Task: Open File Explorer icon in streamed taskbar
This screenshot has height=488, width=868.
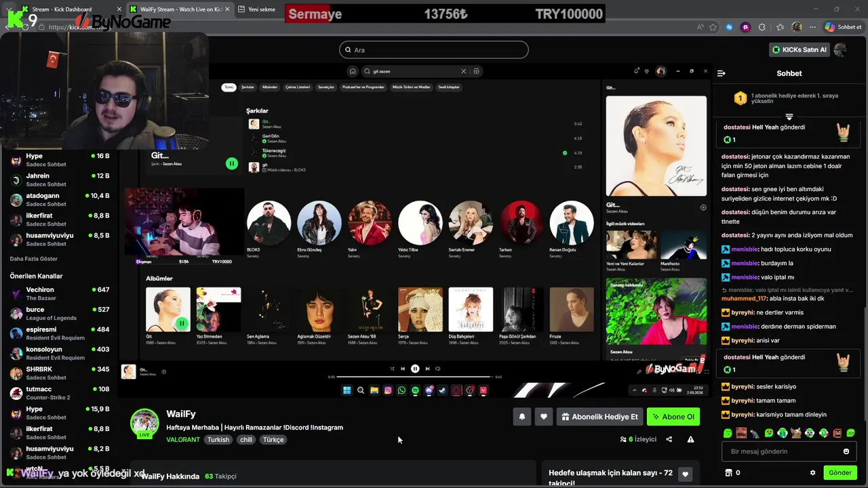Action: click(374, 390)
